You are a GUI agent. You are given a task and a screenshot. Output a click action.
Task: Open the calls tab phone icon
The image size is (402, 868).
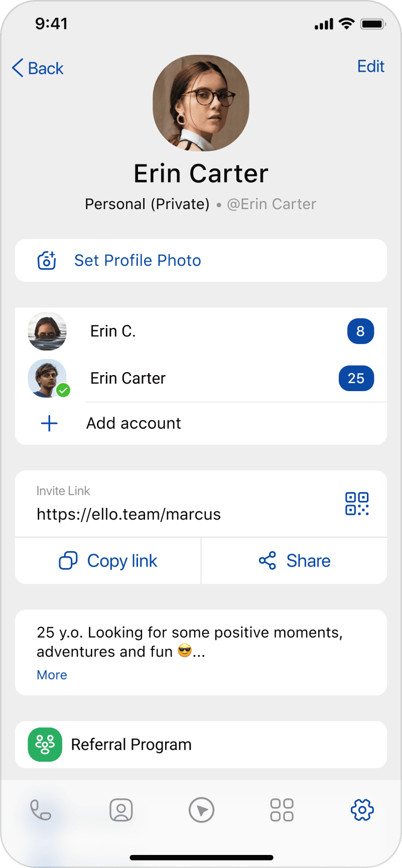tap(41, 810)
